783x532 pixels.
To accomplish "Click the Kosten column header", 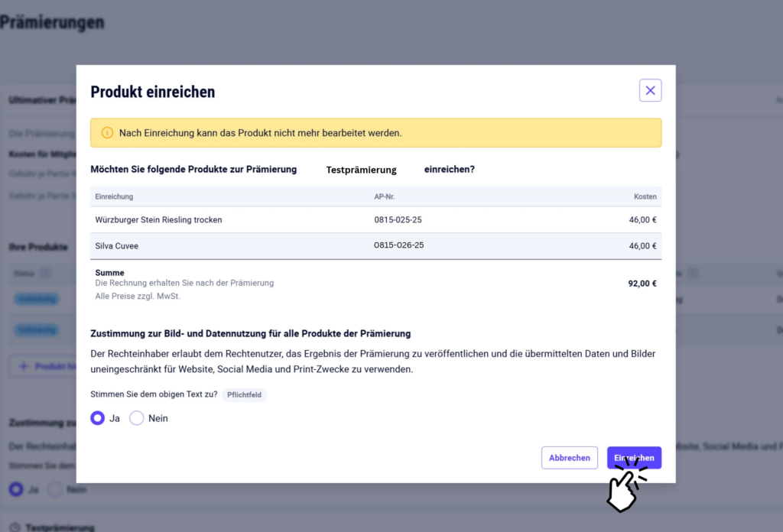I will point(645,196).
